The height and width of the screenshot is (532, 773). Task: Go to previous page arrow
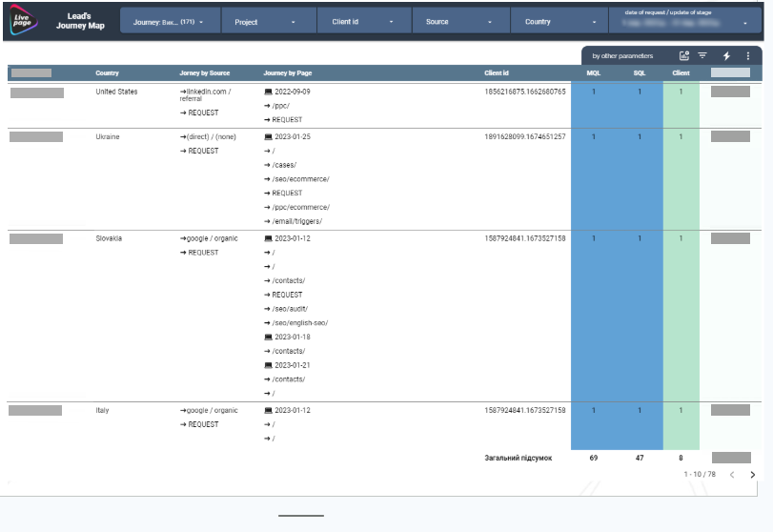(x=732, y=474)
